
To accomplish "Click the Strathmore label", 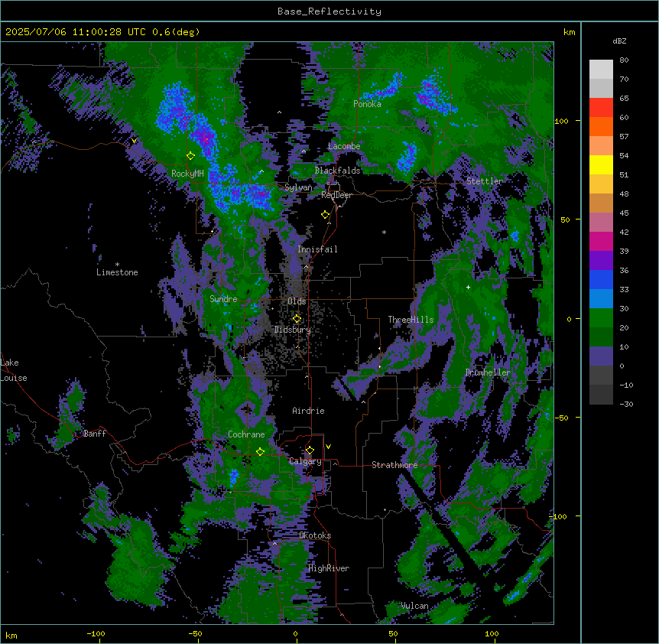I will point(394,465).
